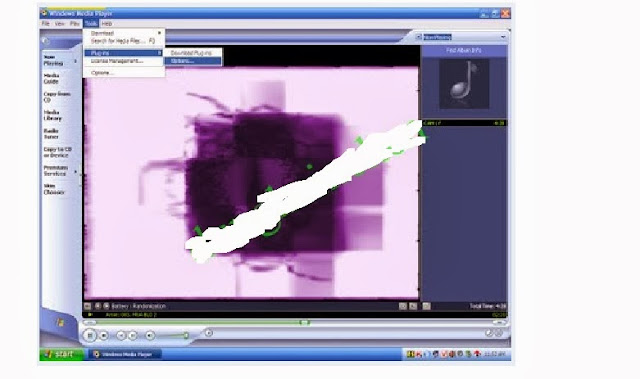Mute the sound

(150, 335)
